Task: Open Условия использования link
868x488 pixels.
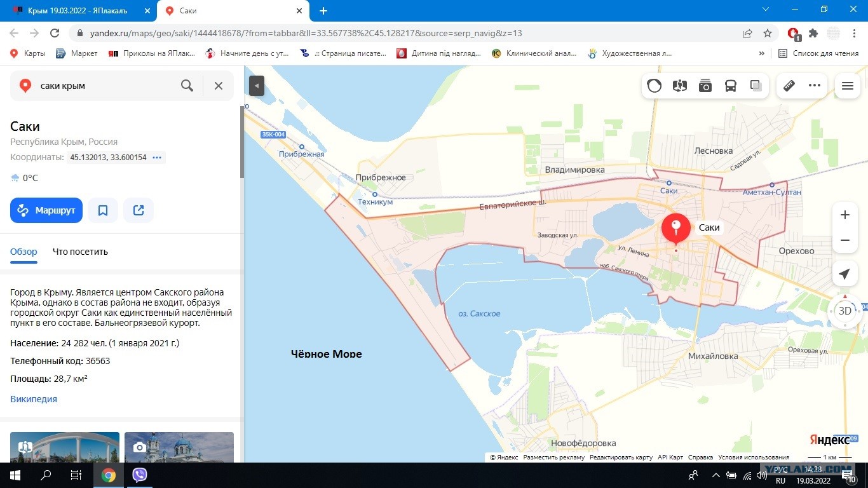Action: coord(754,457)
